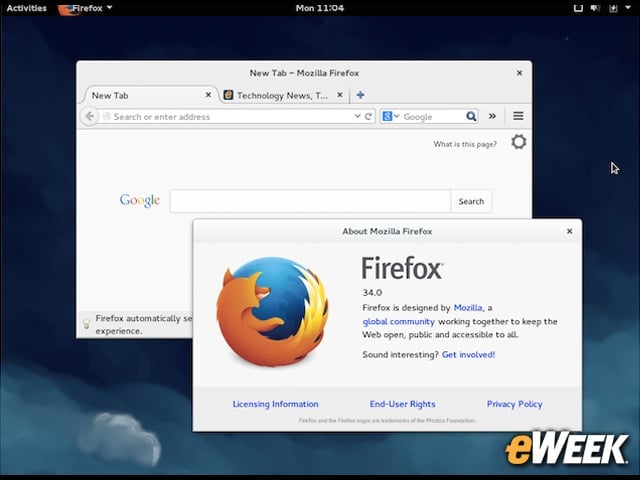Viewport: 640px width, 480px height.
Task: Click the Google logo on new tab page
Action: click(x=140, y=200)
